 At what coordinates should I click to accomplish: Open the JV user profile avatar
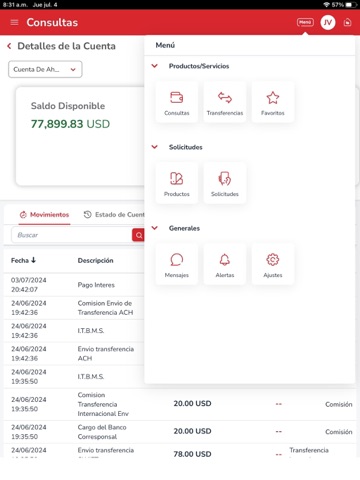(328, 22)
